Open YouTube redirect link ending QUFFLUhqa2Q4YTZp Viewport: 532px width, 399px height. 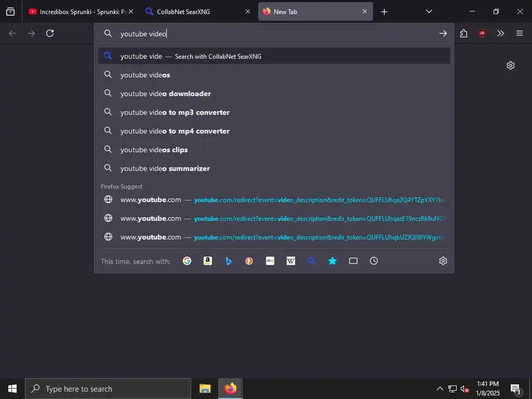[274, 199]
